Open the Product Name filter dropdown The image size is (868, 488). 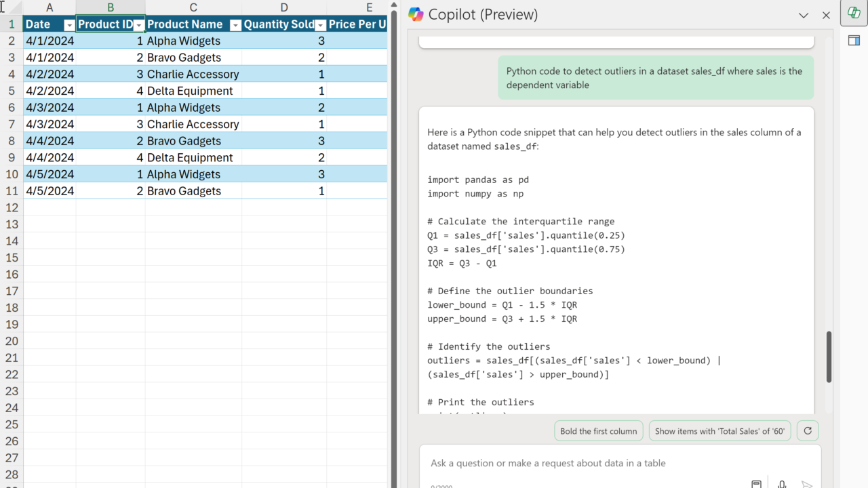pyautogui.click(x=235, y=25)
